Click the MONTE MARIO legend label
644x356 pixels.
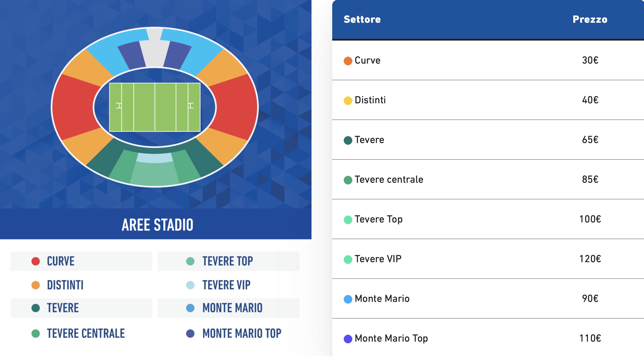[232, 308]
